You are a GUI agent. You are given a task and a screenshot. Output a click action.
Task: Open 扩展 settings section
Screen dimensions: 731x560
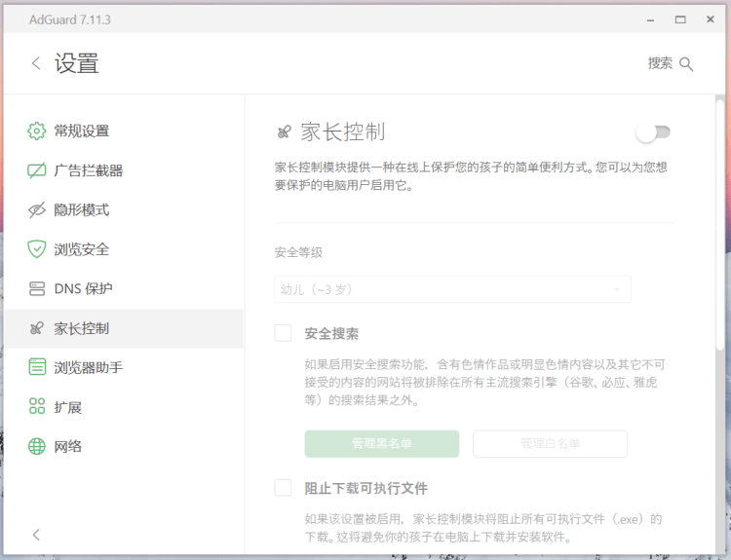(x=124, y=407)
